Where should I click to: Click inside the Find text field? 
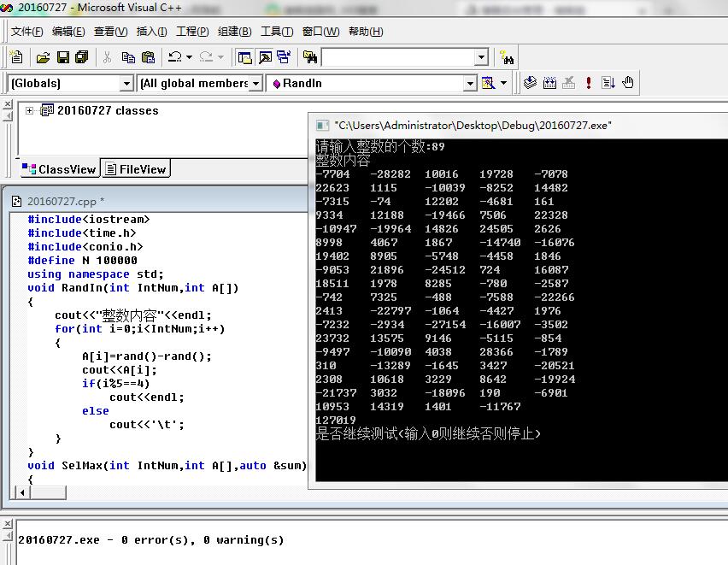coord(399,57)
